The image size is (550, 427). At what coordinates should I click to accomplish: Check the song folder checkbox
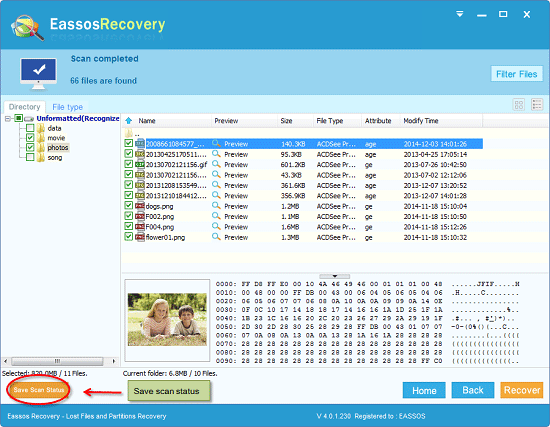click(30, 157)
